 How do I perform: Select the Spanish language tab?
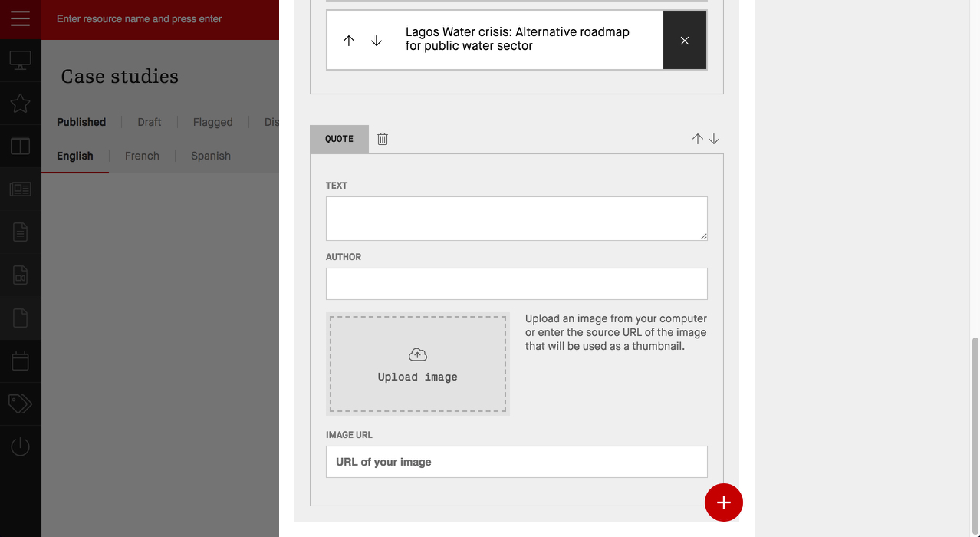[211, 156]
